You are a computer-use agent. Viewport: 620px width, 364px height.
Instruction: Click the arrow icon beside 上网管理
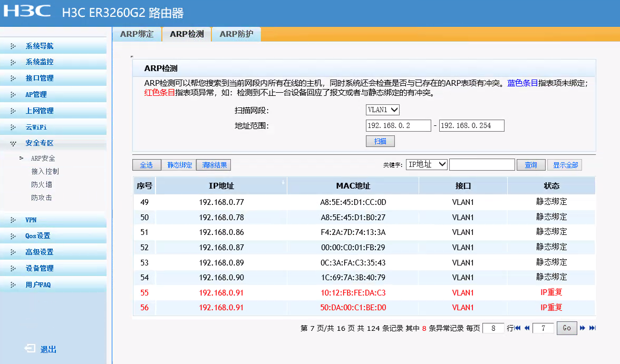pos(13,111)
